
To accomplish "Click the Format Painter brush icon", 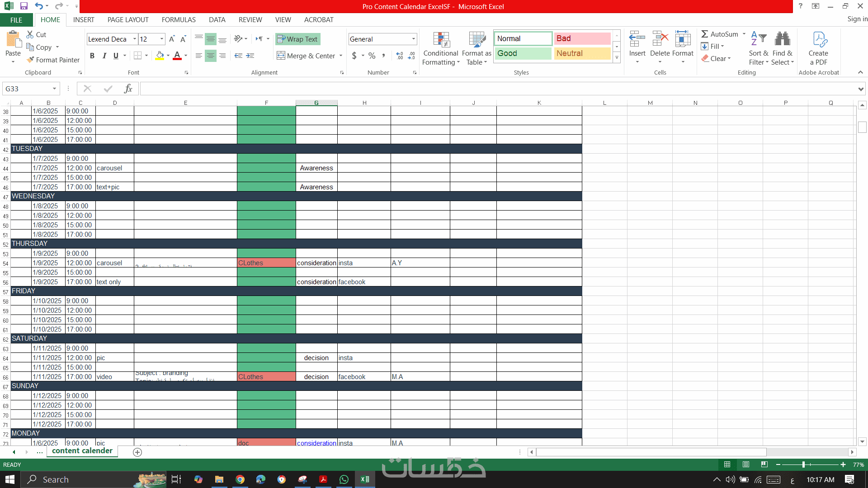I will click(30, 60).
